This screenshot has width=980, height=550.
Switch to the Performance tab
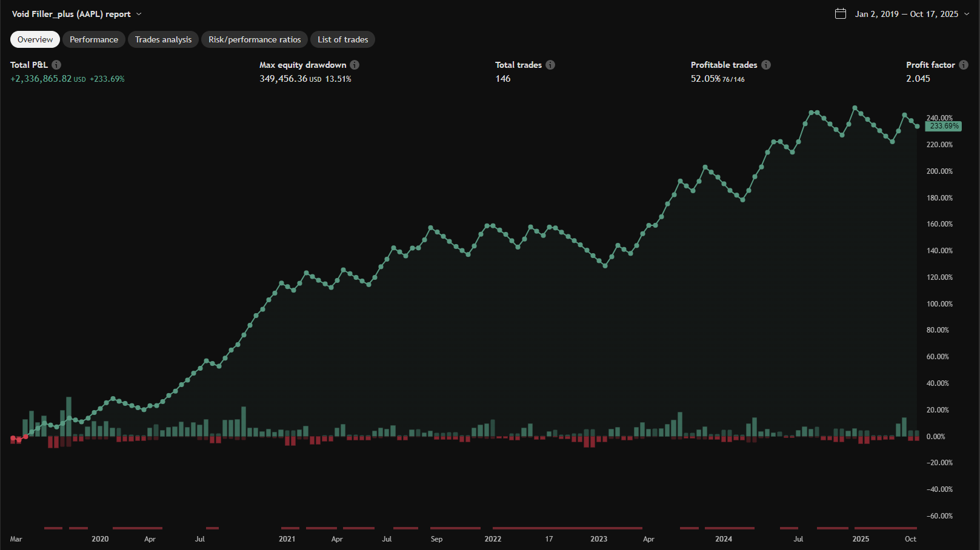pyautogui.click(x=94, y=39)
